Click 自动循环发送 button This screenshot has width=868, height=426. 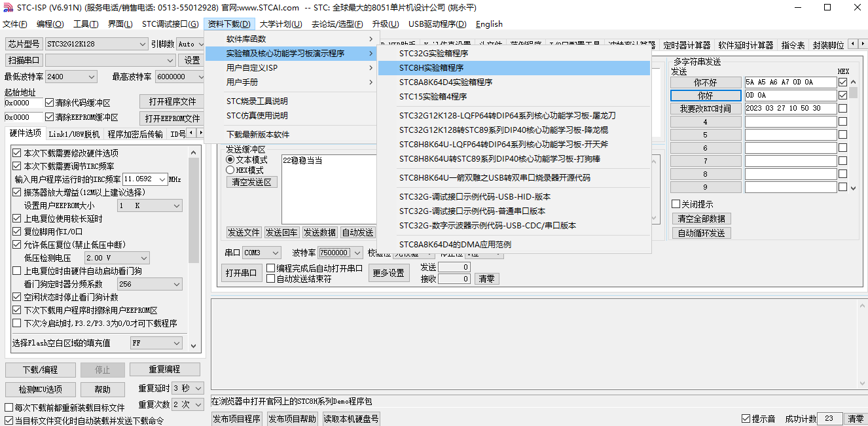[x=701, y=233]
